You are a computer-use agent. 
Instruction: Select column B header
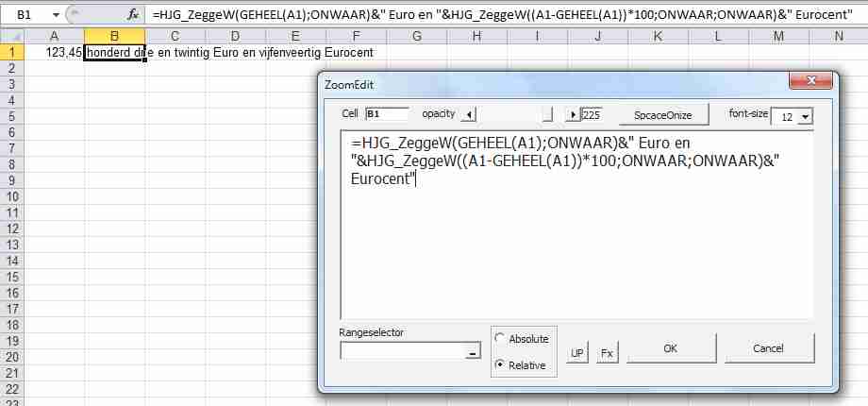114,37
